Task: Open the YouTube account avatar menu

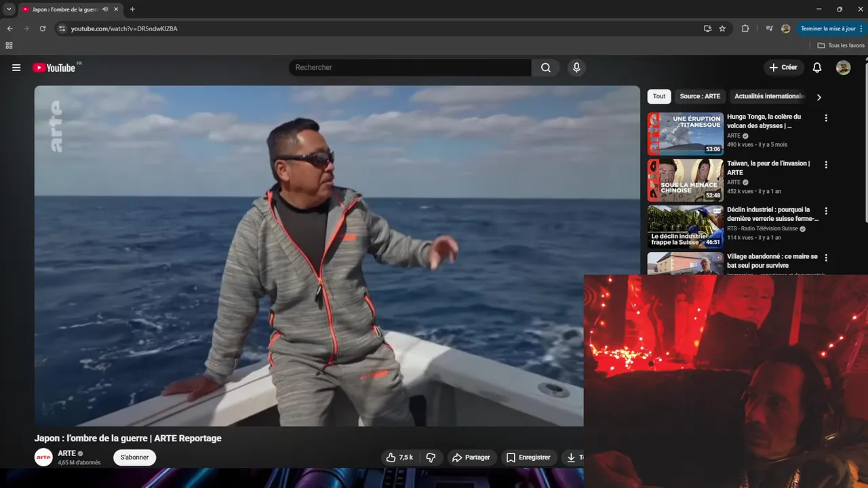Action: point(843,68)
